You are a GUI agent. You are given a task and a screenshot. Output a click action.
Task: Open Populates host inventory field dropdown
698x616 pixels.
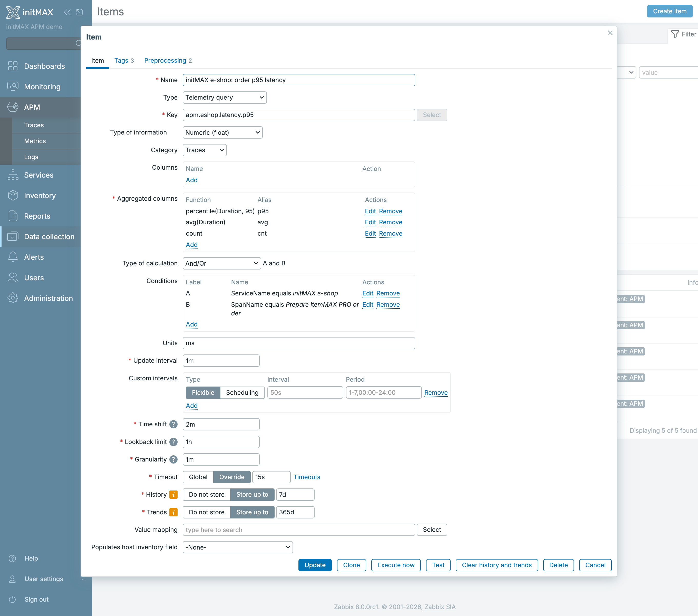[238, 547]
